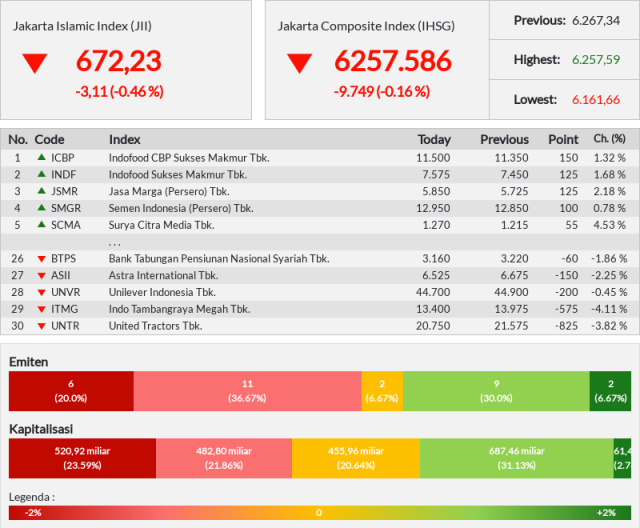Select the Emiten dark green segment showing 2 (6.67%)
Viewport: 640px width, 528px height.
(610, 391)
